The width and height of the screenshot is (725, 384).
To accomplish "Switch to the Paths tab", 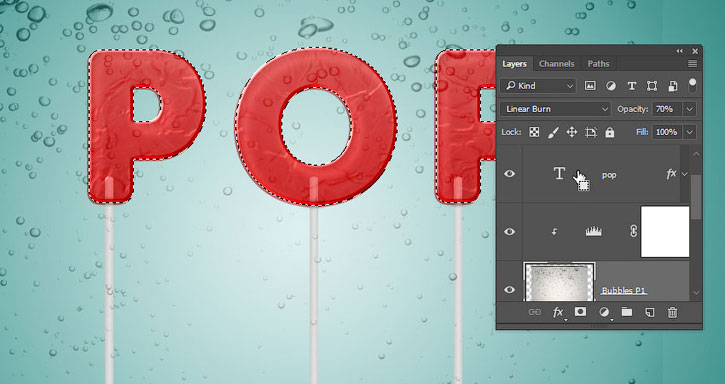I will click(598, 64).
